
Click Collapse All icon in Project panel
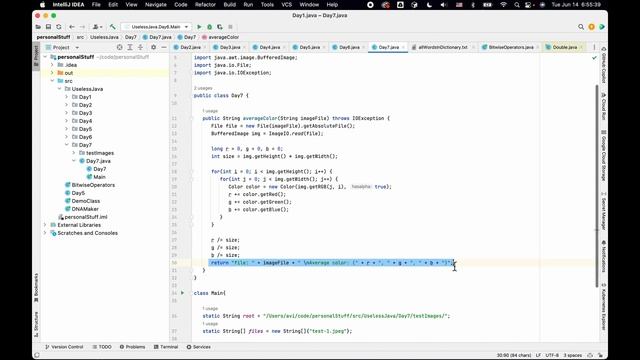point(140,47)
